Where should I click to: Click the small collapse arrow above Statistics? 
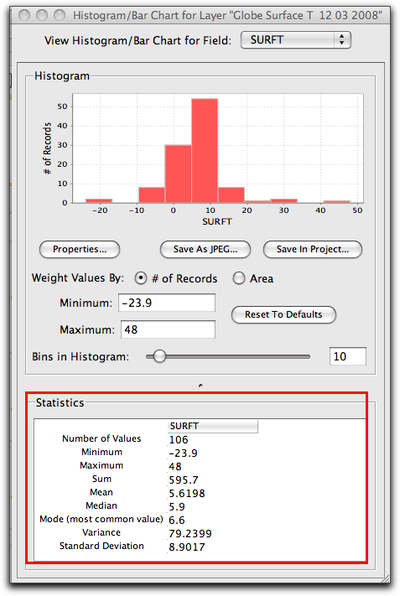tap(200, 385)
